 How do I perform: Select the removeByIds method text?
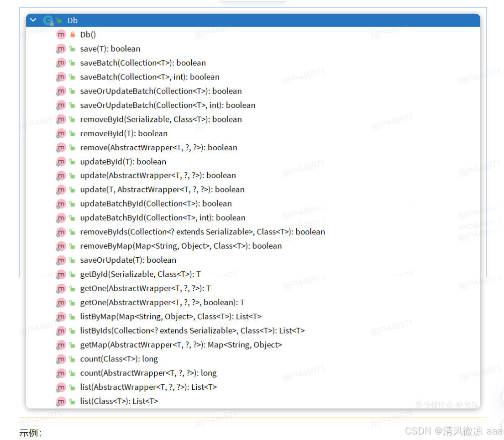point(203,232)
